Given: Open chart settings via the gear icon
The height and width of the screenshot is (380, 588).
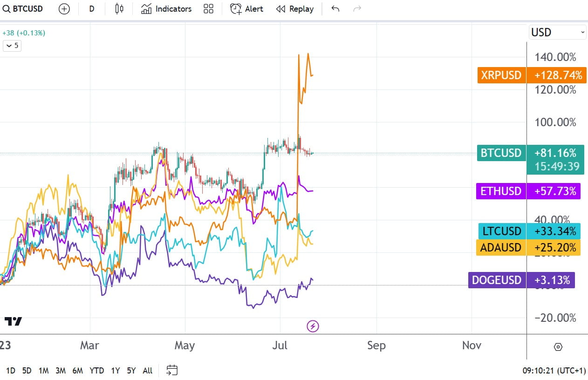Looking at the screenshot, I should (558, 347).
